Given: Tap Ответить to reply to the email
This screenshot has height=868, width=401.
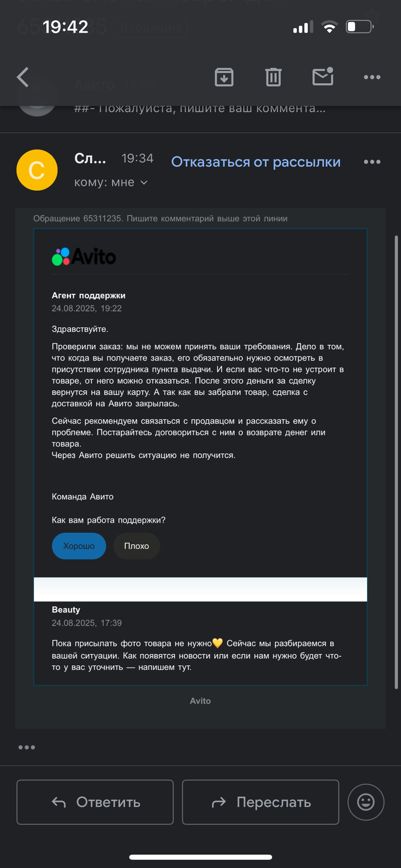Looking at the screenshot, I should (95, 802).
